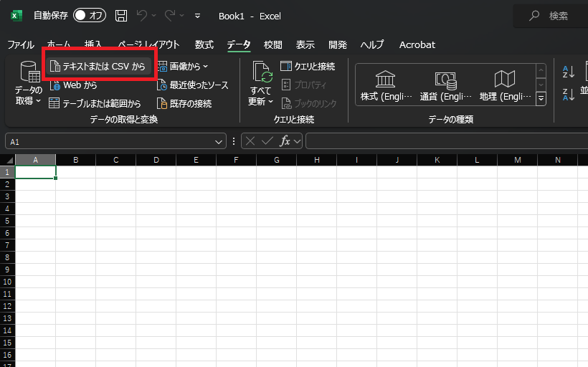Image resolution: width=588 pixels, height=367 pixels.
Task: Click cell A1
Action: coord(35,172)
